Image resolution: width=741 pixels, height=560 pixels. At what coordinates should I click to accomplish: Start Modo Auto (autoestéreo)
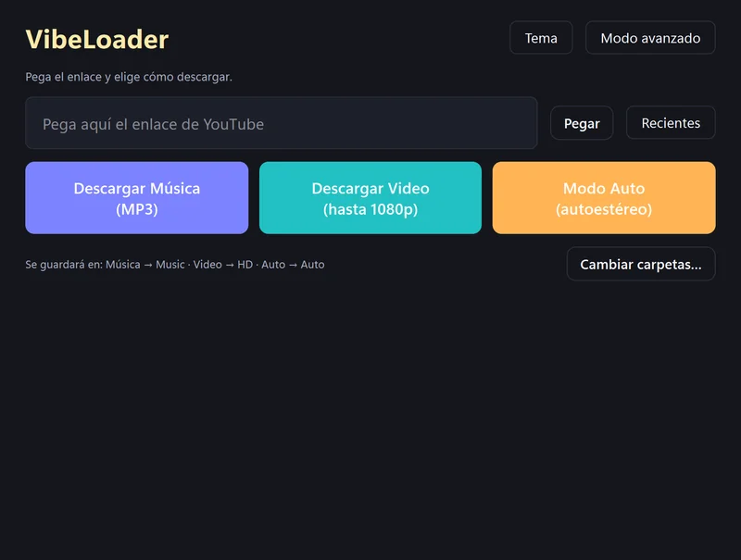(604, 198)
